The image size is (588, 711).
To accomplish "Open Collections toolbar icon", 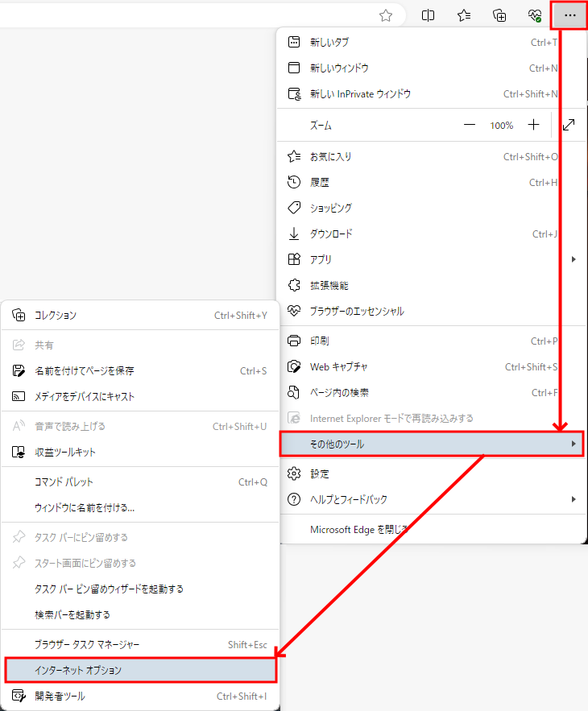I will (x=499, y=15).
